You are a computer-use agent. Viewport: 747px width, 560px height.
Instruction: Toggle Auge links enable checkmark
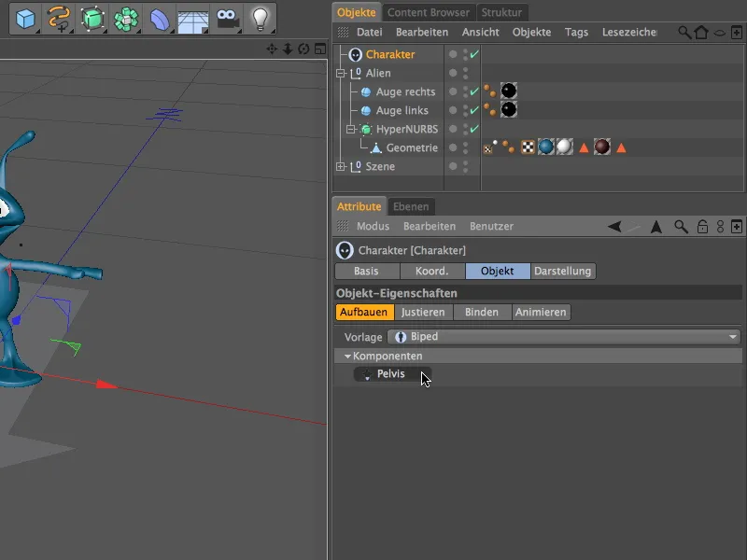coord(474,110)
